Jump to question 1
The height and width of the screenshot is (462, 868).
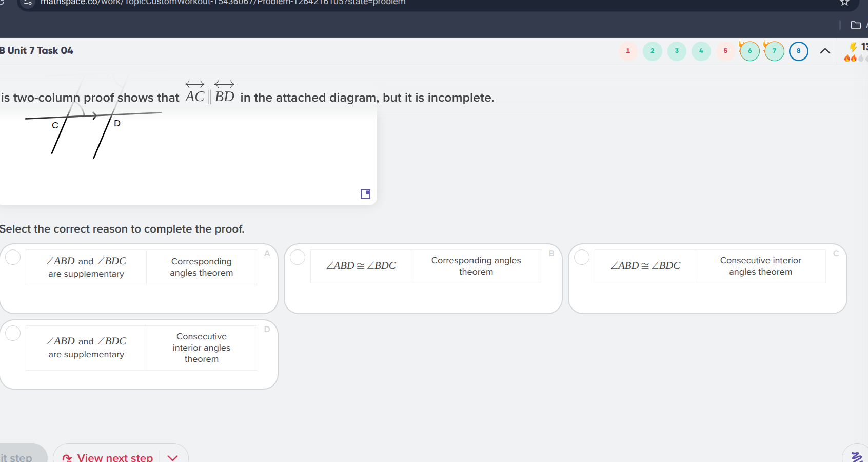click(628, 51)
